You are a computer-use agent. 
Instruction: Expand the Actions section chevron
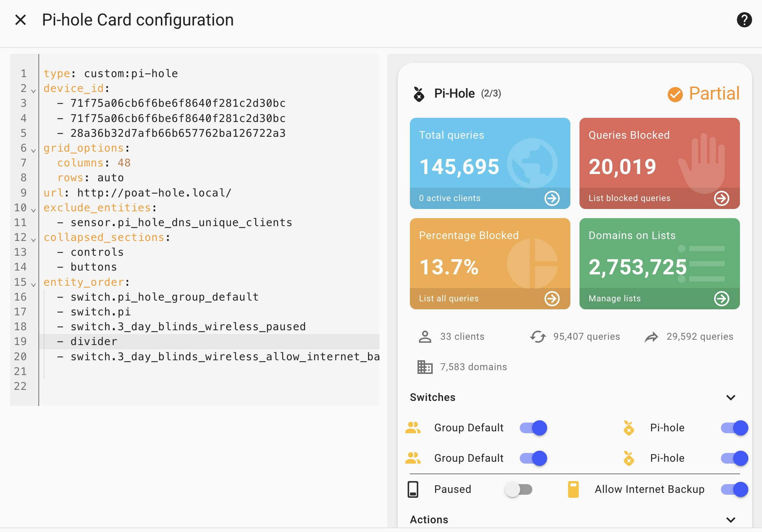pyautogui.click(x=730, y=520)
